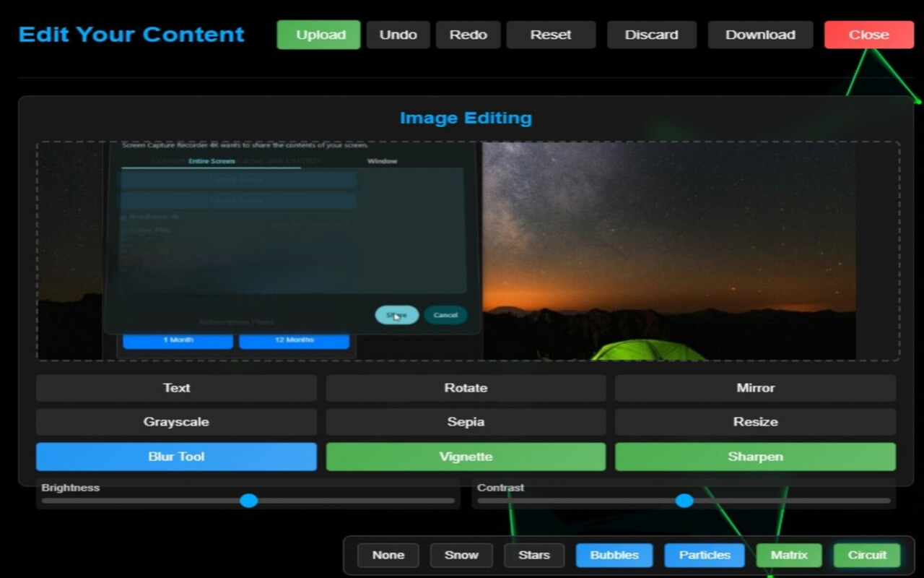The height and width of the screenshot is (578, 924).
Task: Rotate the image
Action: coord(466,388)
